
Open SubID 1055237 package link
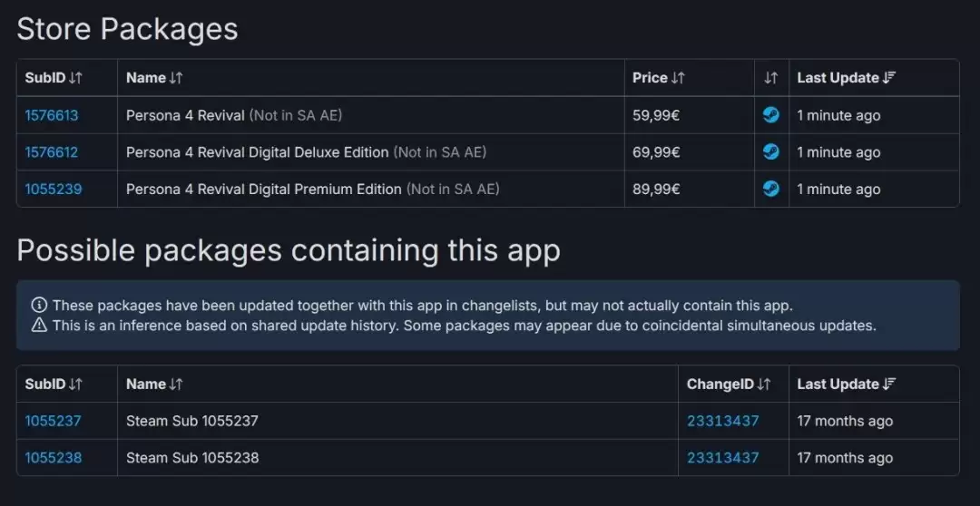tap(53, 421)
